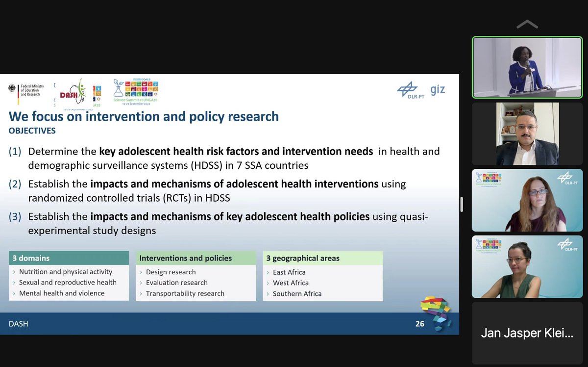
Task: Click 'Sexual and reproductive health' list item
Action: click(x=68, y=283)
